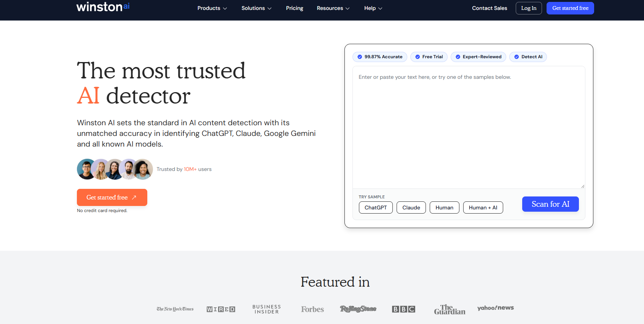Expand the Resources dropdown menu
Viewport: 644px width, 324px height.
[333, 8]
